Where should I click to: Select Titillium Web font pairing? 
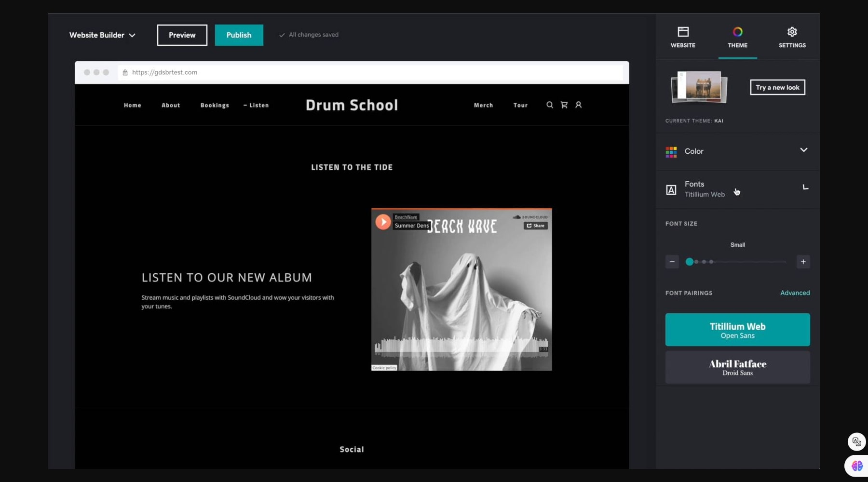click(x=737, y=330)
